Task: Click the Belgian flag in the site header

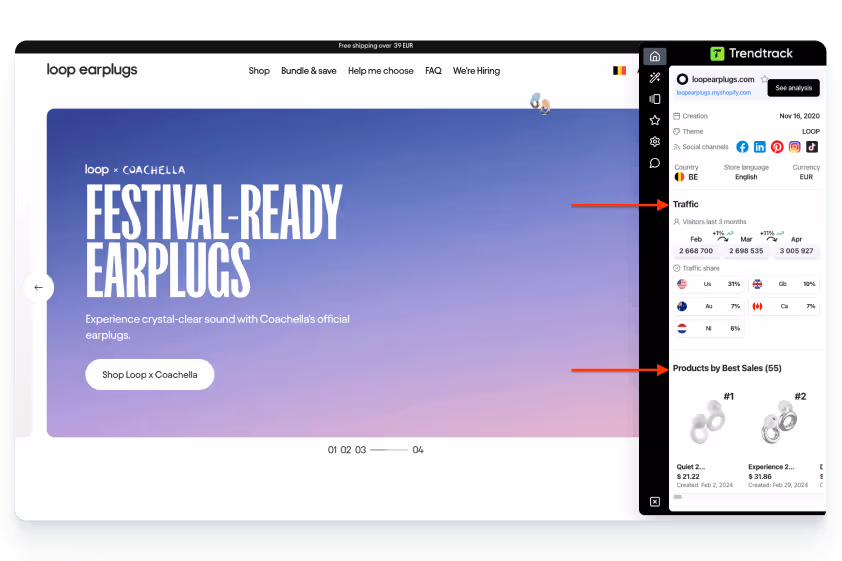Action: pos(619,70)
